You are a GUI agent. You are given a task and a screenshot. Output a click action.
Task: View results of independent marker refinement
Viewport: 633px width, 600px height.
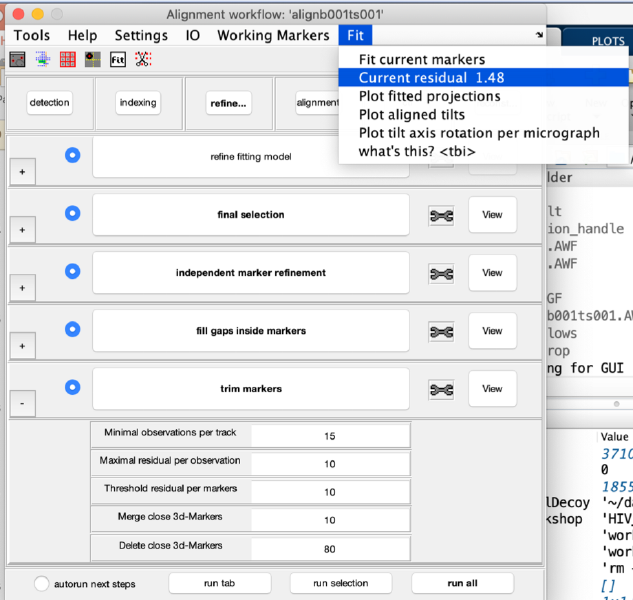(493, 273)
